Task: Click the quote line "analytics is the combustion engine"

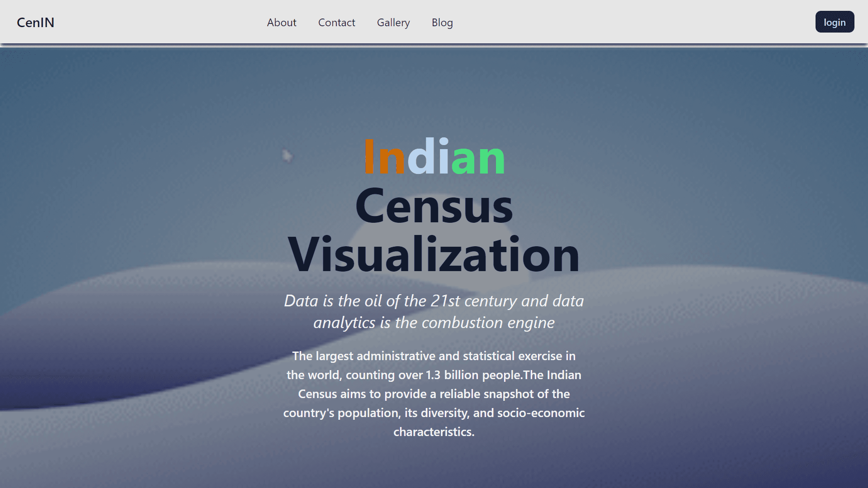Action: 434,323
